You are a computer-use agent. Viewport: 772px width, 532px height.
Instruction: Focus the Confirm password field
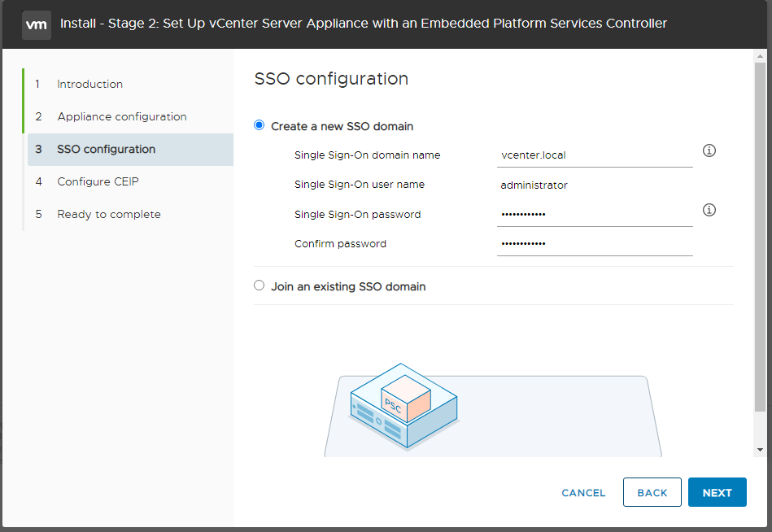tap(595, 243)
